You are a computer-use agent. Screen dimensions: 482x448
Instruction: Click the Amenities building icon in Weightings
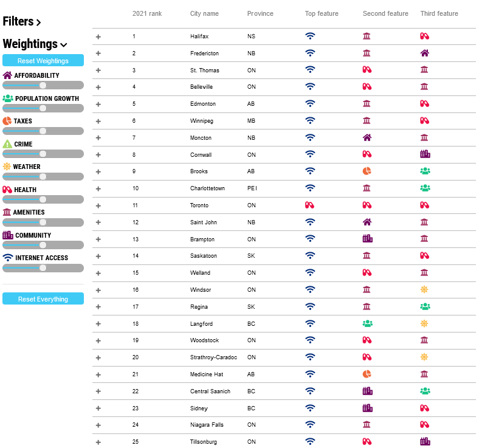coord(7,212)
